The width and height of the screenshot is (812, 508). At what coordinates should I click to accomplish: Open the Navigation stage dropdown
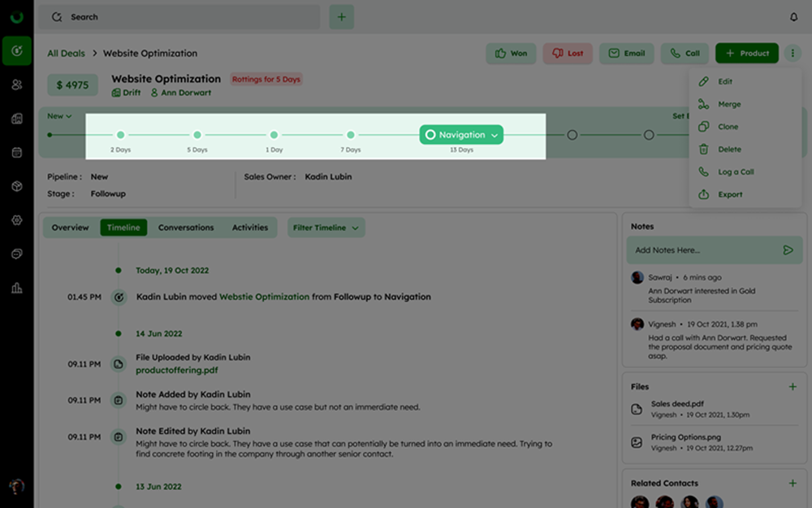pos(461,135)
